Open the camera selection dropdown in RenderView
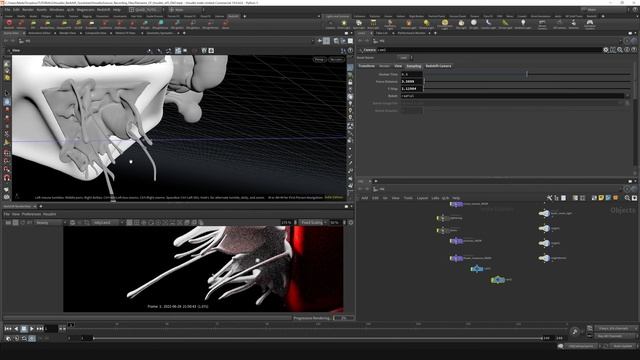This screenshot has height=360, width=640. pos(107,222)
